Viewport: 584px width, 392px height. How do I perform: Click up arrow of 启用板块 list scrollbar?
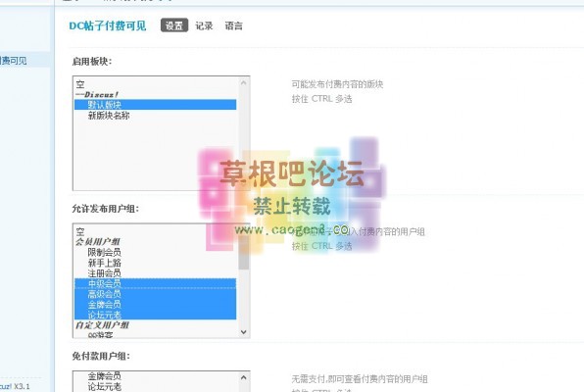(244, 82)
